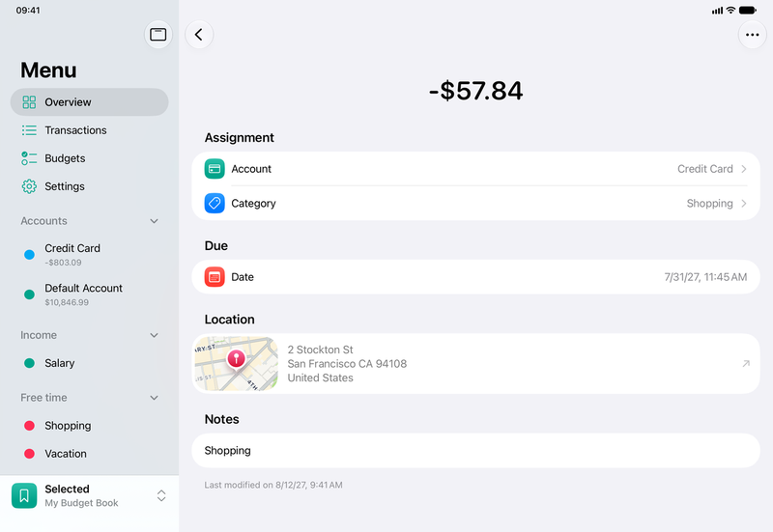Open the Budgets menu item
Image resolution: width=773 pixels, height=532 pixels.
click(89, 158)
